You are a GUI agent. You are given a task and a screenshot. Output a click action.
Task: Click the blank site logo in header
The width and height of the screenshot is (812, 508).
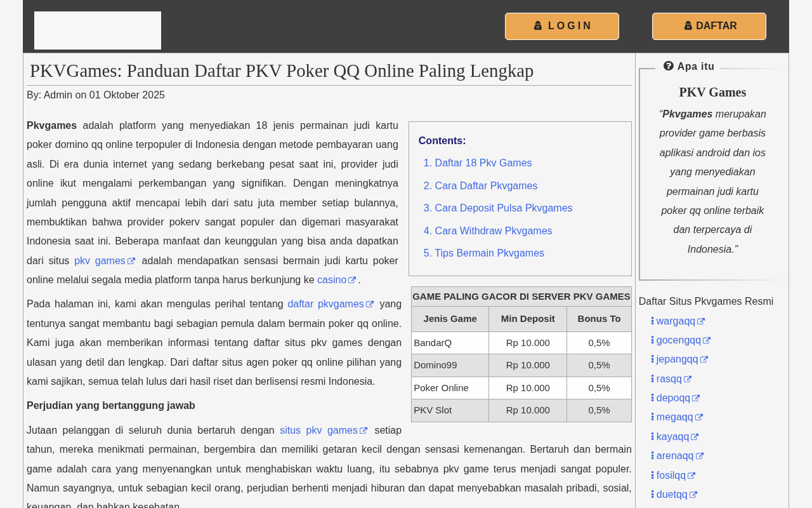pyautogui.click(x=98, y=30)
